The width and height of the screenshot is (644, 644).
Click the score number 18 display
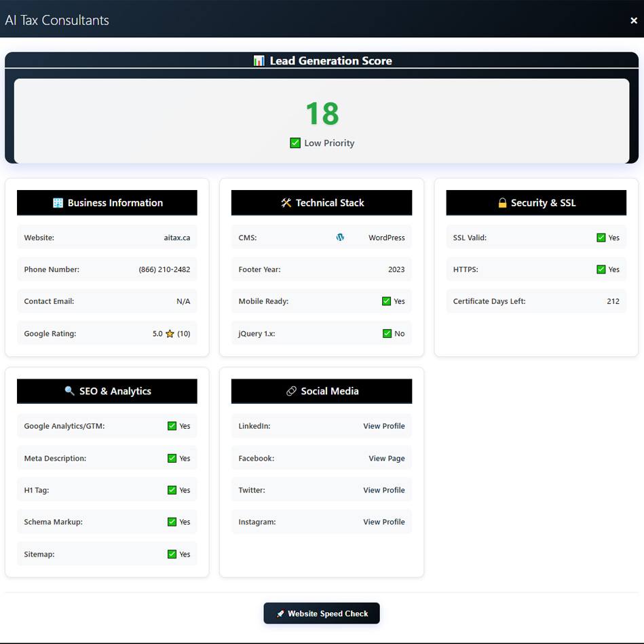coord(322,113)
